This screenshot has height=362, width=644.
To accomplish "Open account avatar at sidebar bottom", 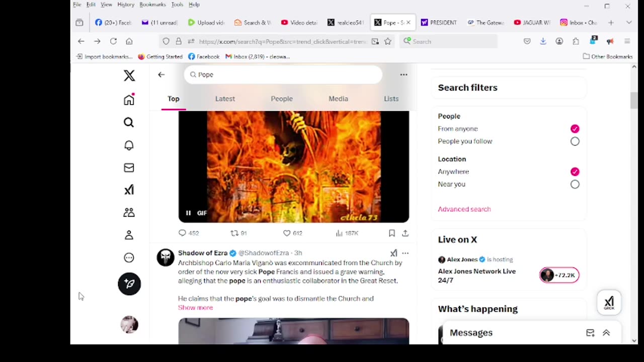I will 129,324.
